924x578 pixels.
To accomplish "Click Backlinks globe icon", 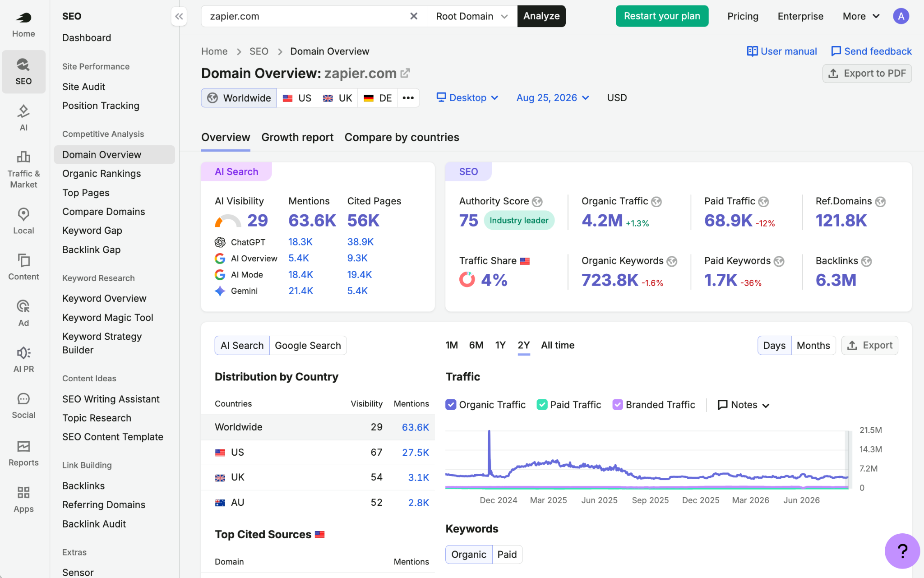I will point(866,261).
